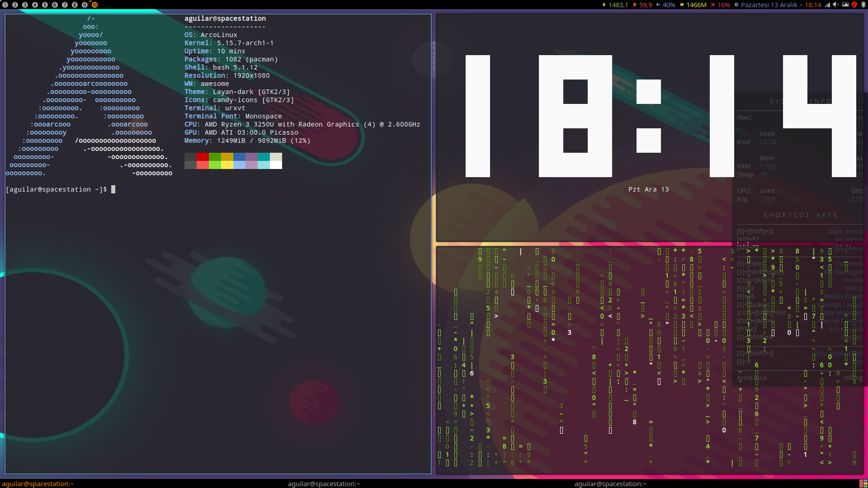The height and width of the screenshot is (488, 868).
Task: Switch to workspace tag 1
Action: (5, 5)
